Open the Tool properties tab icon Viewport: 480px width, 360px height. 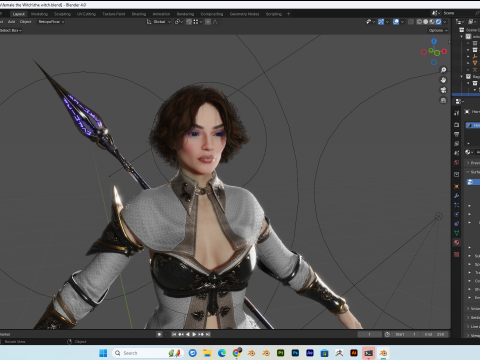point(457,113)
